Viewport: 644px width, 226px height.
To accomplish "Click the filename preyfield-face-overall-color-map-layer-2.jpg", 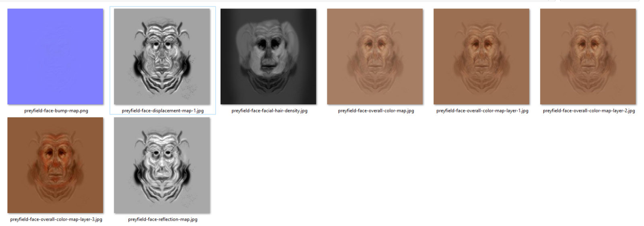I will coord(589,111).
